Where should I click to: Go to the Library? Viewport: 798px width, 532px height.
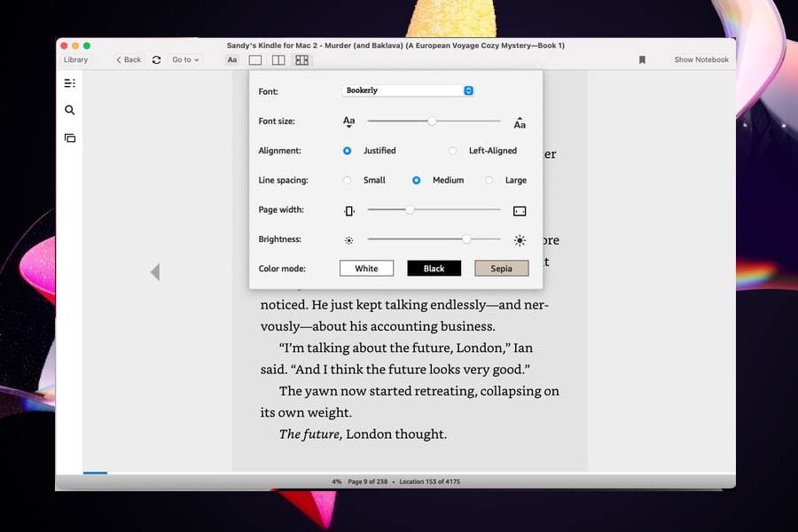(x=76, y=59)
